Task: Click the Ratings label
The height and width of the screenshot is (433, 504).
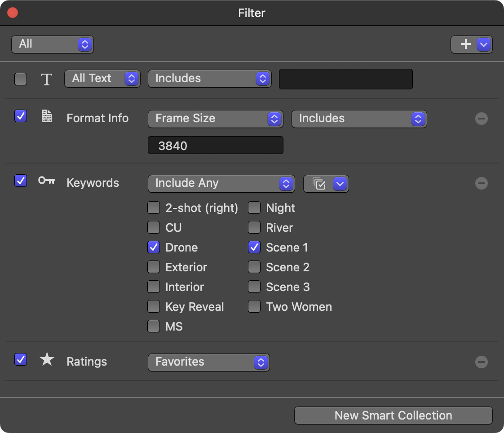Action: 87,362
